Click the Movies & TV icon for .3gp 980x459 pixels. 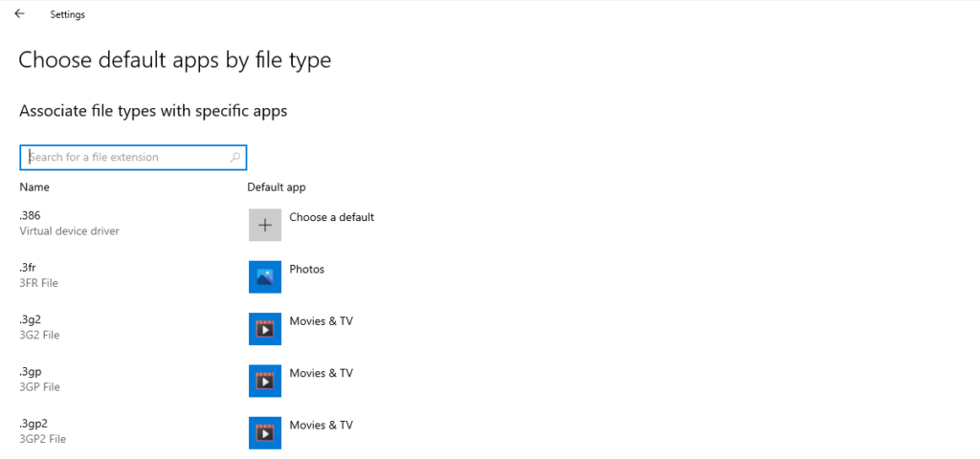click(x=265, y=380)
